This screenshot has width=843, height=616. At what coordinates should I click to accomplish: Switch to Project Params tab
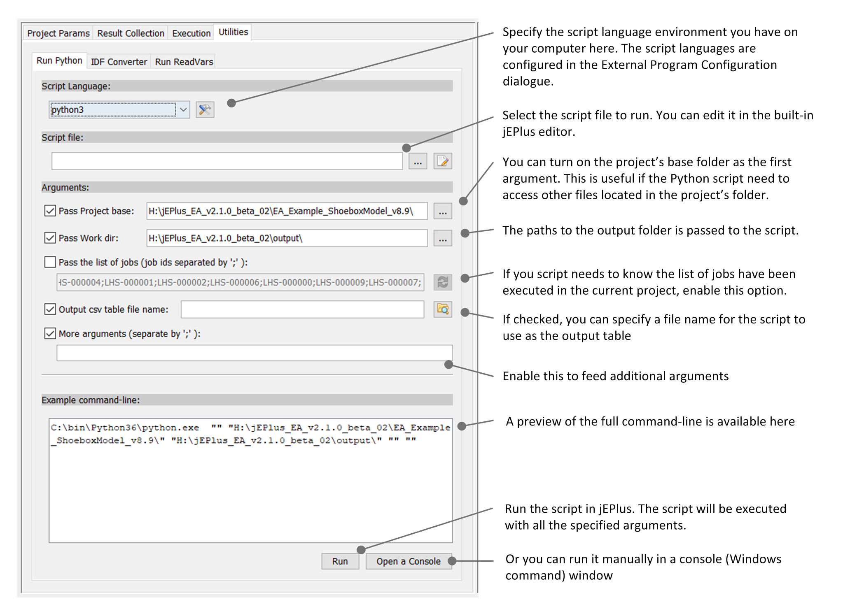tap(58, 33)
